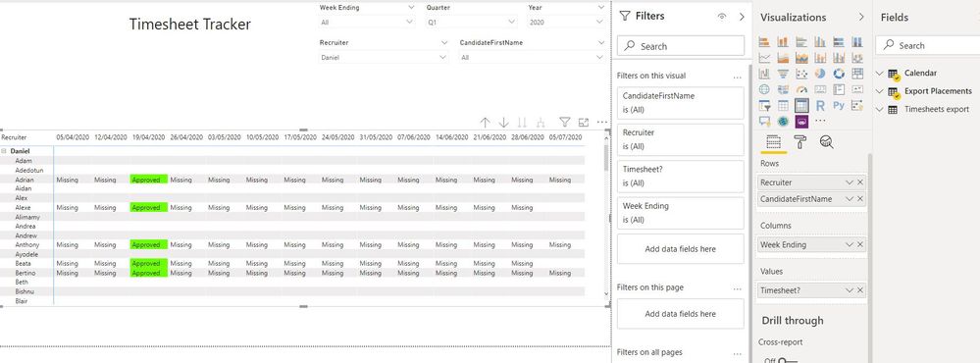Image resolution: width=980 pixels, height=363 pixels.
Task: Open the Recruiter is (All) filter card
Action: (681, 139)
